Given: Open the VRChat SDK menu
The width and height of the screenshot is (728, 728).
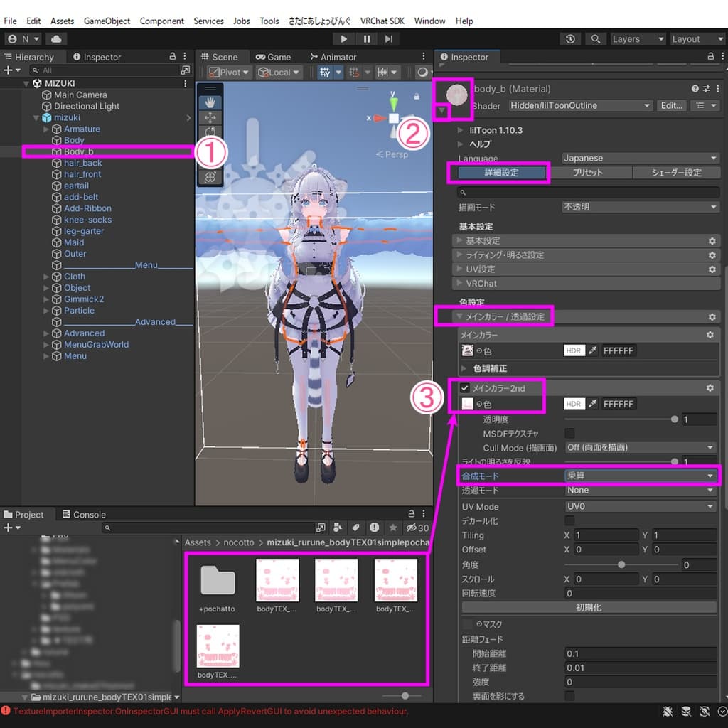Looking at the screenshot, I should (382, 21).
